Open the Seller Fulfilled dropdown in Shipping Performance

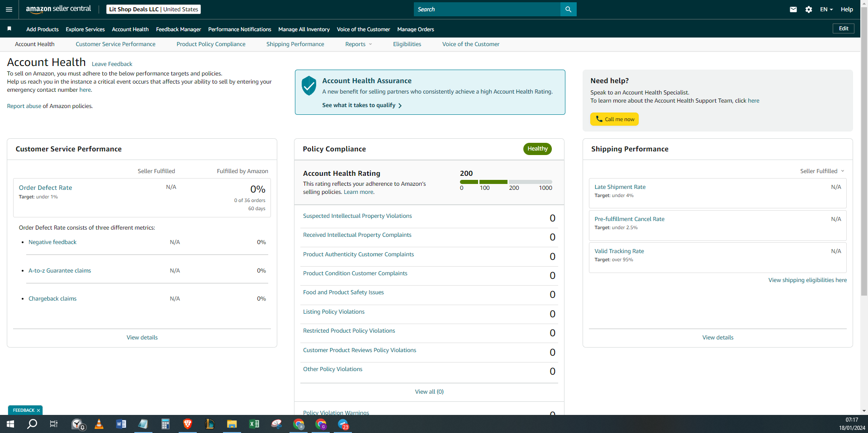pyautogui.click(x=822, y=171)
